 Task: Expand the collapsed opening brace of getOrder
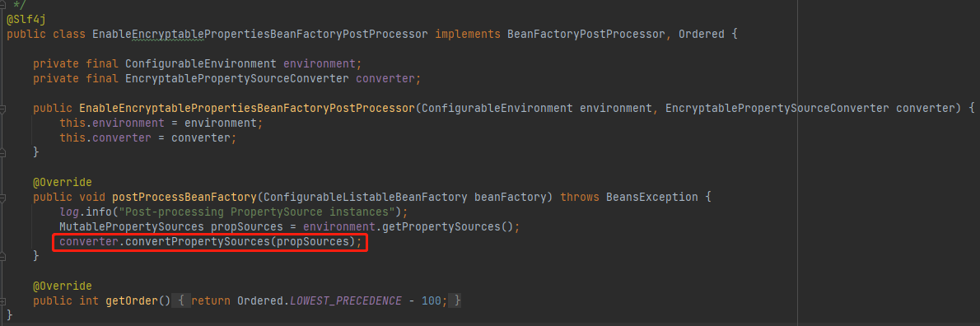click(180, 301)
